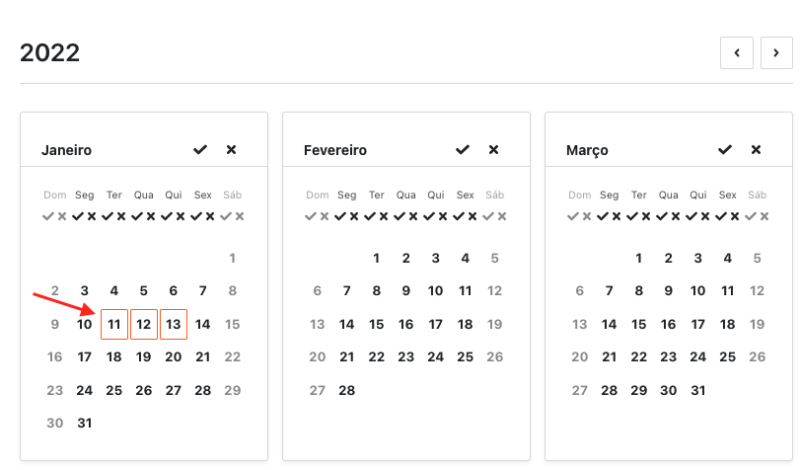800x470 pixels.
Task: Select day 31 in Janeiro
Action: 85,423
